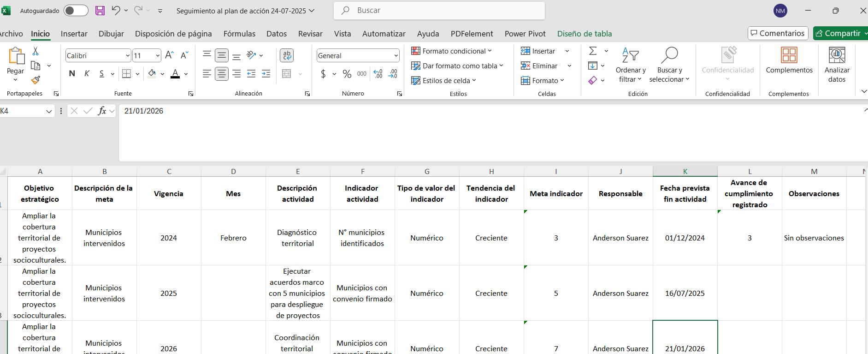Click the Format Painter brush icon
868x354 pixels.
35,80
